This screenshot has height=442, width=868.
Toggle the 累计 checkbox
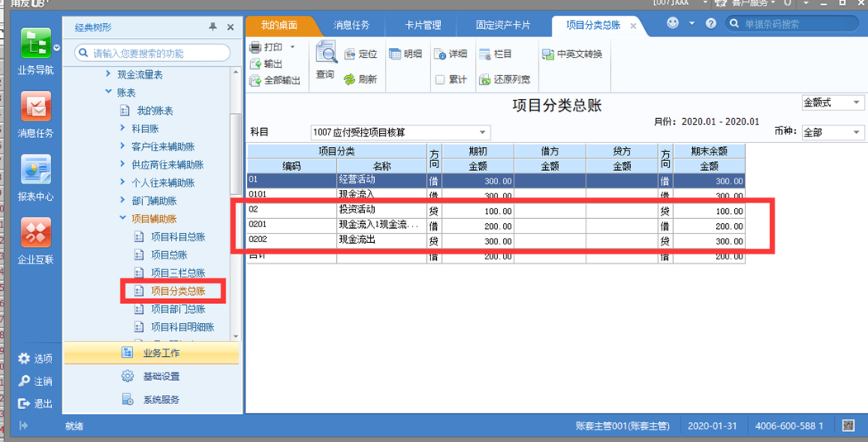click(x=440, y=80)
